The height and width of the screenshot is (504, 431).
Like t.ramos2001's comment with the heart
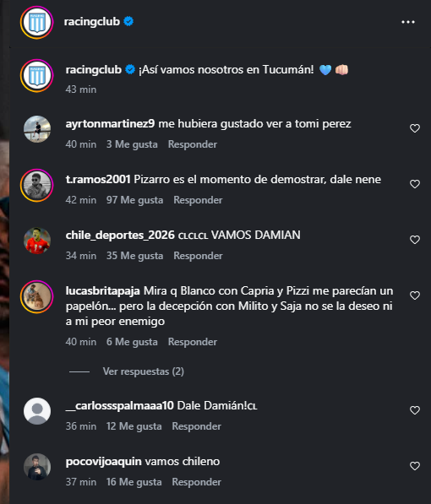pos(415,184)
